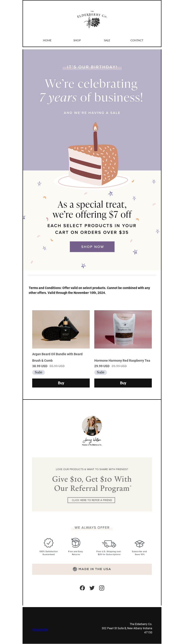The width and height of the screenshot is (184, 644).
Task: Open the Raspberry Tea product image
Action: coord(123,329)
